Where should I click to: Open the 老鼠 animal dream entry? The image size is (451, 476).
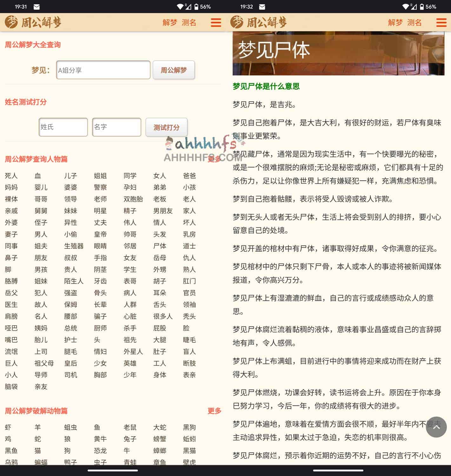point(130,428)
